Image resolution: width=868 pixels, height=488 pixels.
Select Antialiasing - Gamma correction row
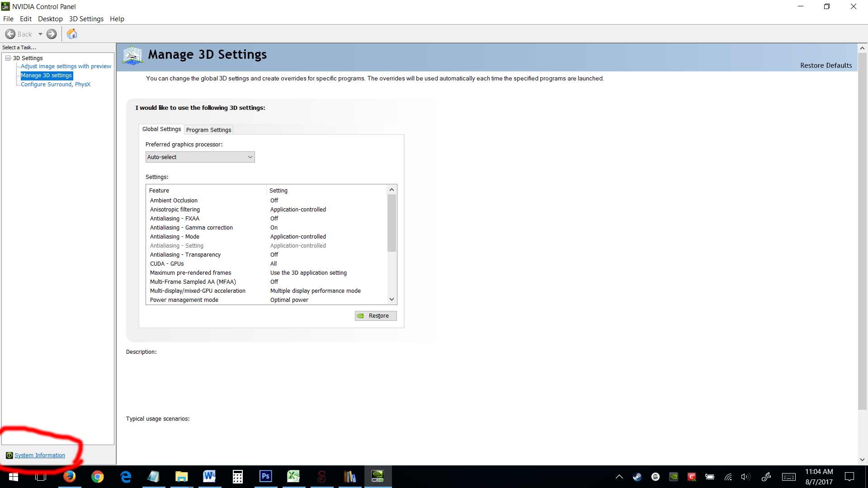[267, 228]
